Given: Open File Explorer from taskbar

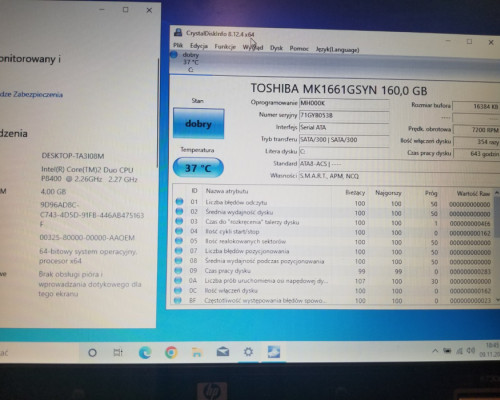Looking at the screenshot, I should tap(197, 352).
